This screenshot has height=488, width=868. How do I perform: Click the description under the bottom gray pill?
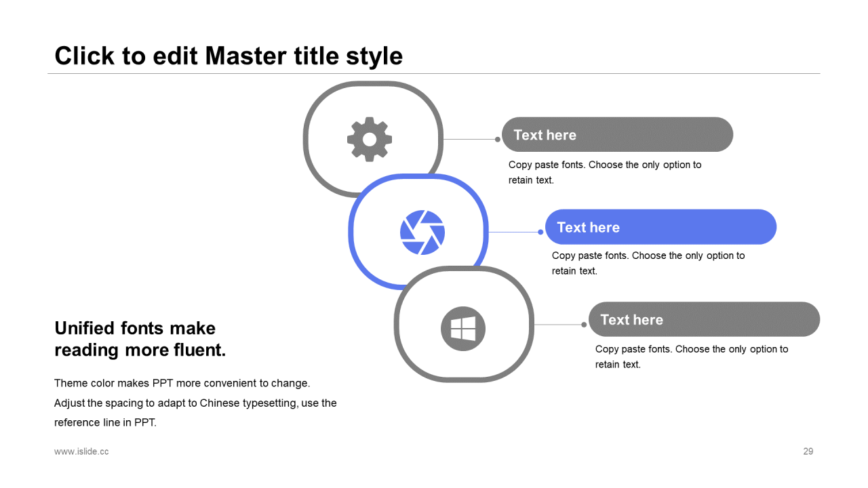(692, 357)
